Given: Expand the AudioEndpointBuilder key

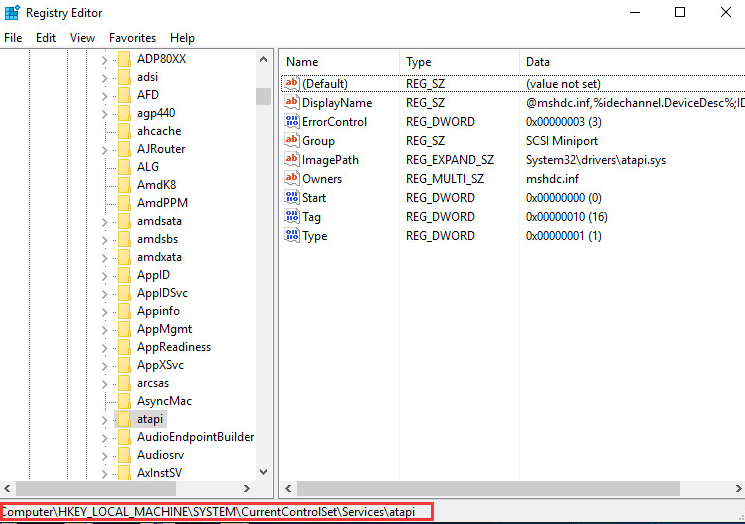Looking at the screenshot, I should tap(105, 438).
